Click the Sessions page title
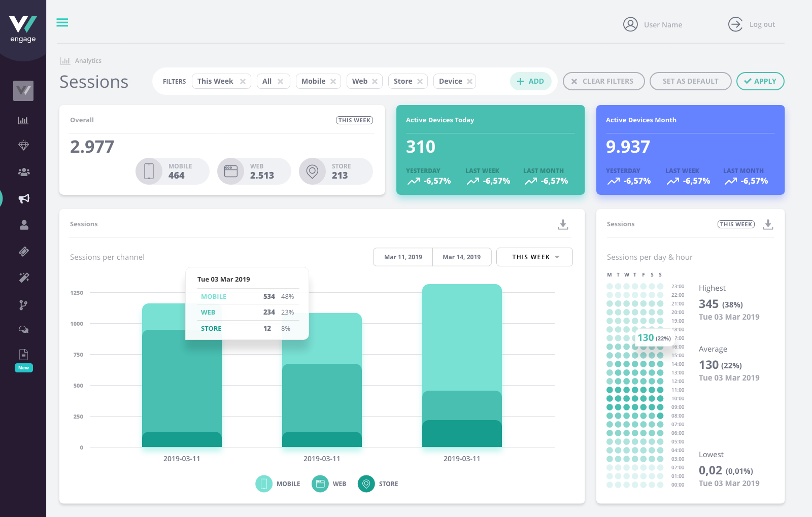Viewport: 812px width, 517px height. tap(94, 82)
